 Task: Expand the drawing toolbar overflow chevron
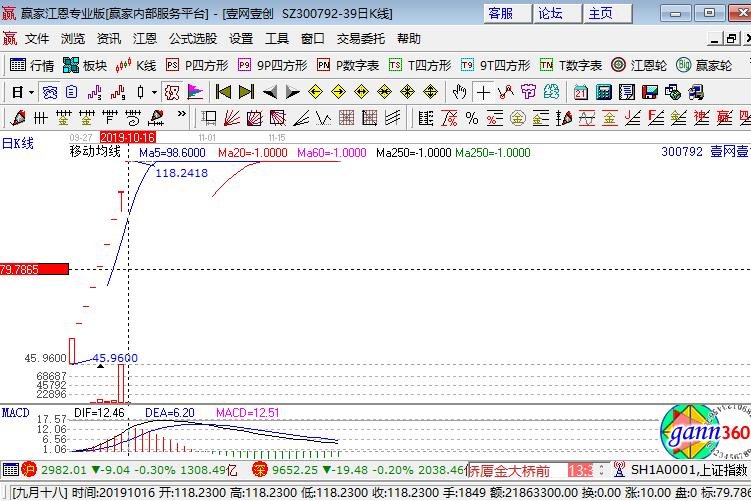coord(182,114)
